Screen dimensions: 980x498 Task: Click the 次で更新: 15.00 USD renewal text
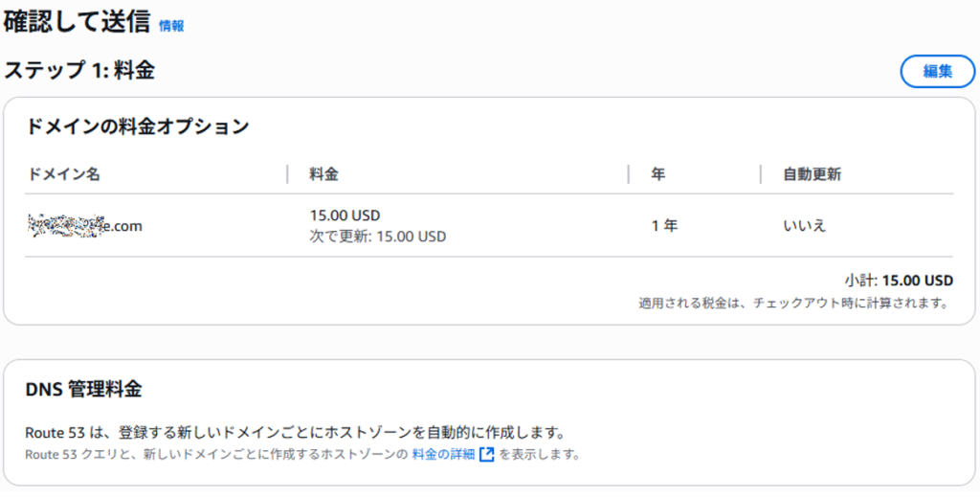(x=377, y=238)
